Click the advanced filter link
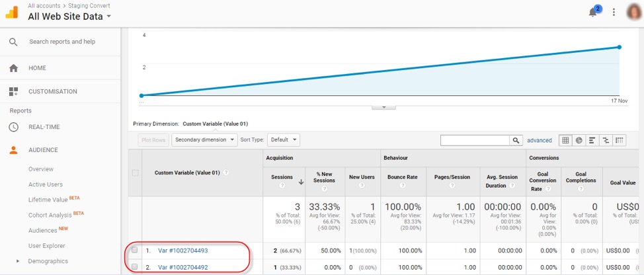 coord(539,140)
